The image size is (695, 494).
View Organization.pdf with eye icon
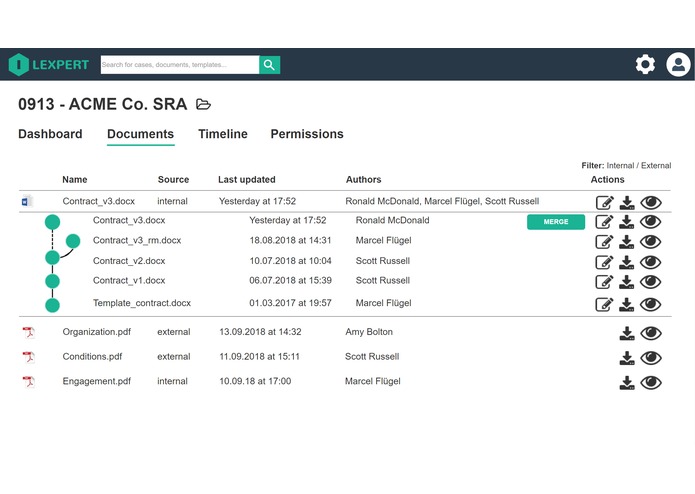click(651, 333)
